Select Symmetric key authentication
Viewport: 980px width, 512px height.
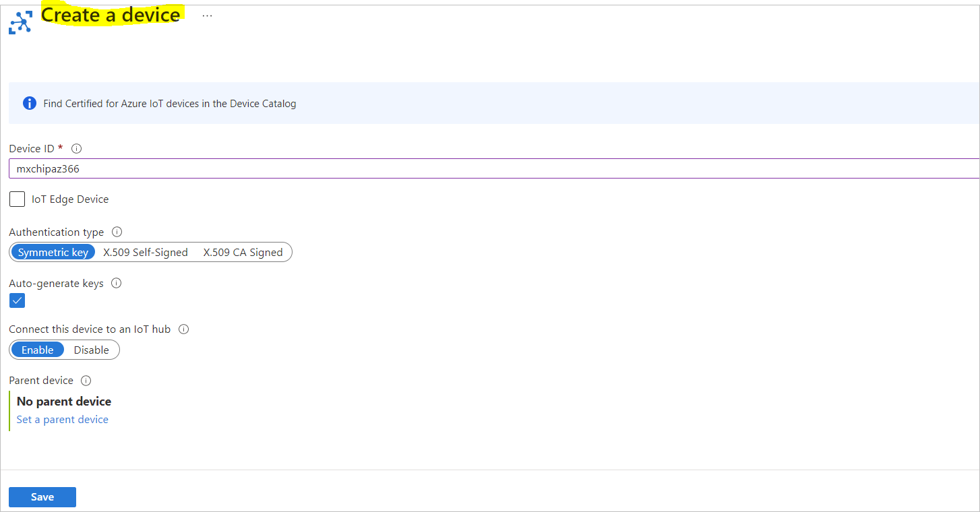point(53,253)
